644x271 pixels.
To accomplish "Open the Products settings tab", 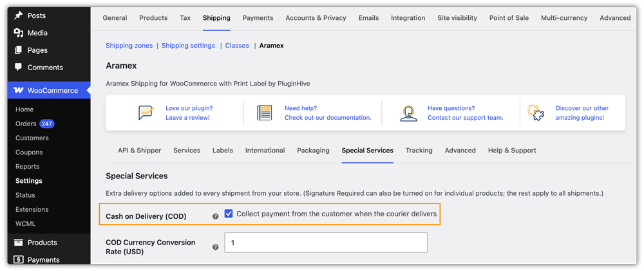I will click(153, 18).
